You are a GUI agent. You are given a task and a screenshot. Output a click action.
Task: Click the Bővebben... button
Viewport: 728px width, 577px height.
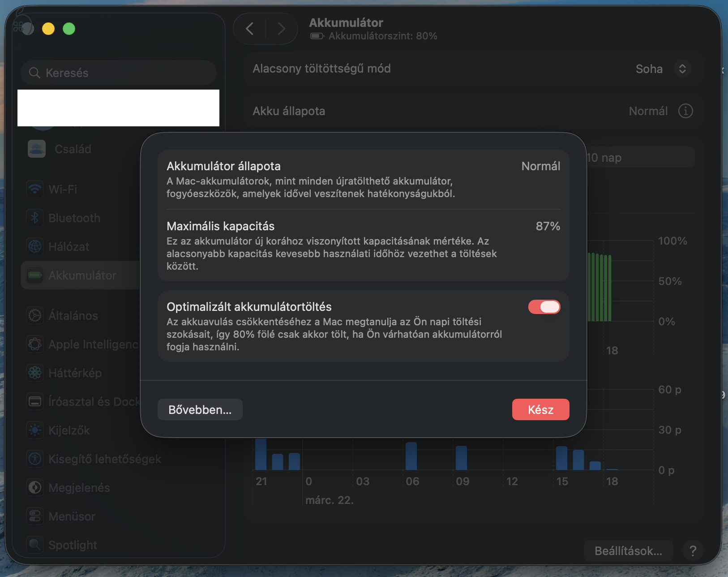click(200, 409)
